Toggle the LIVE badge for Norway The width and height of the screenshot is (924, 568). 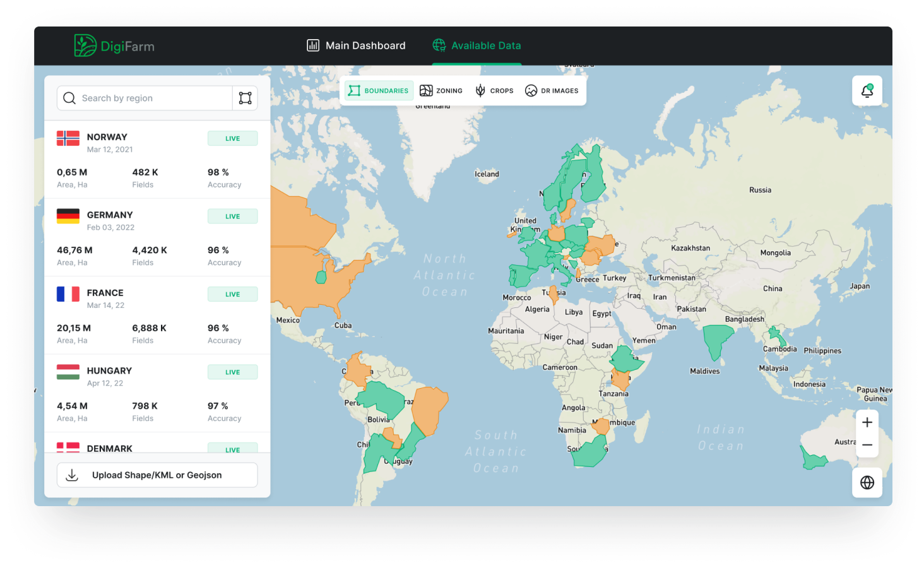tap(232, 138)
